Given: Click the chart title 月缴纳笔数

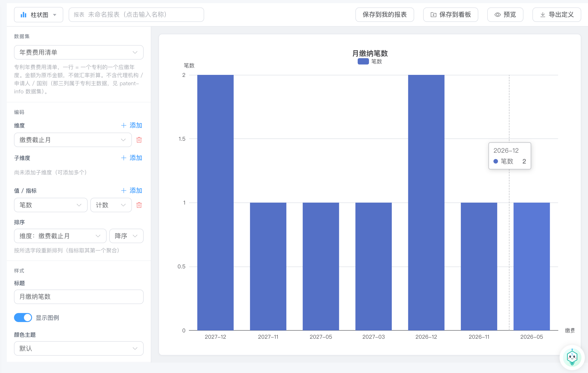Looking at the screenshot, I should pos(370,53).
